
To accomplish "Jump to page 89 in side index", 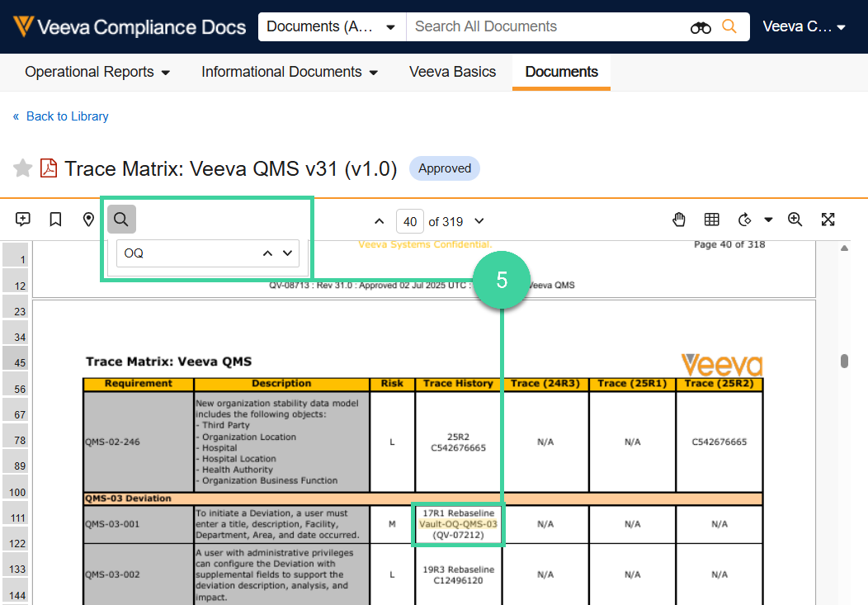I will (x=16, y=461).
